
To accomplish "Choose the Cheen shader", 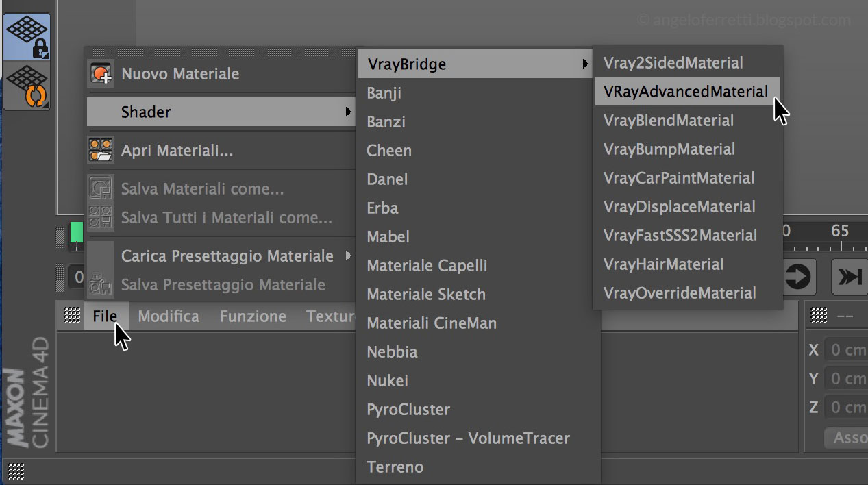I will [478, 151].
